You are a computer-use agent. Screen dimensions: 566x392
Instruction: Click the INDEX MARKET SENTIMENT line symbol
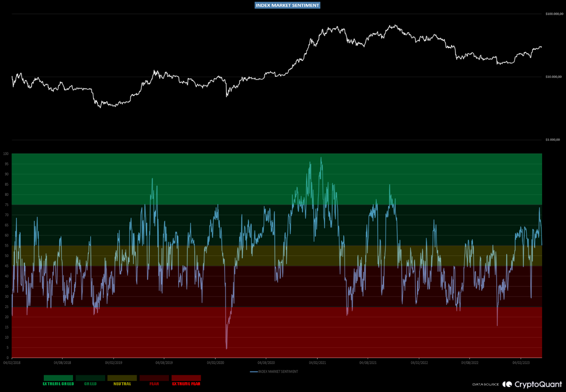coord(254,372)
